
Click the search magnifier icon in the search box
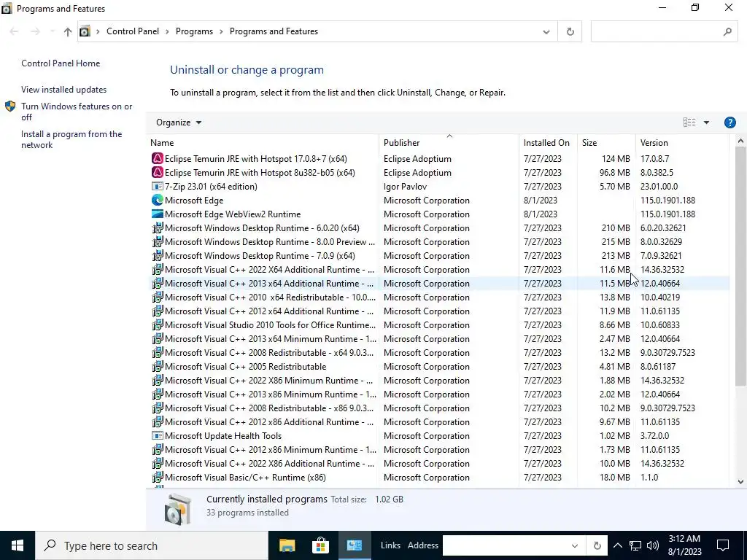pos(727,31)
